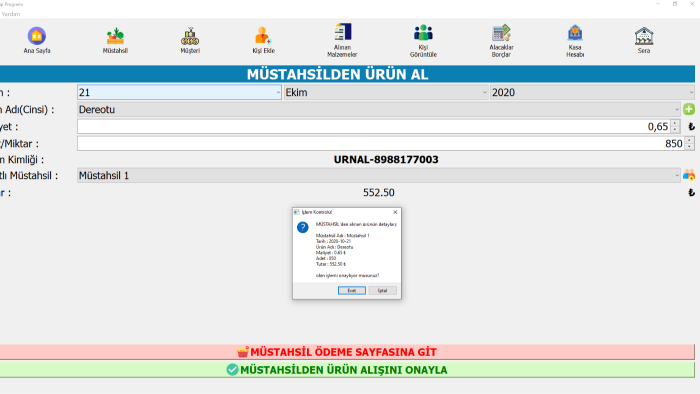
Task: Open the Müstahsil 1 producer dropdown
Action: (379, 175)
